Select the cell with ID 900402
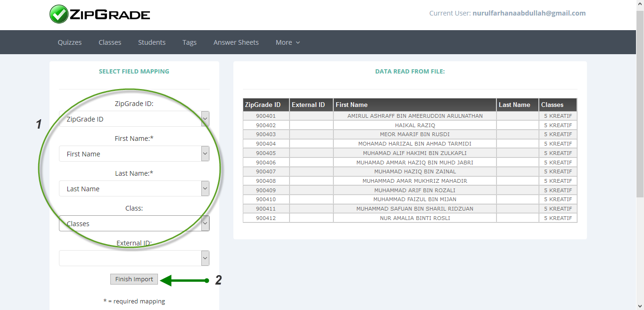 click(266, 125)
